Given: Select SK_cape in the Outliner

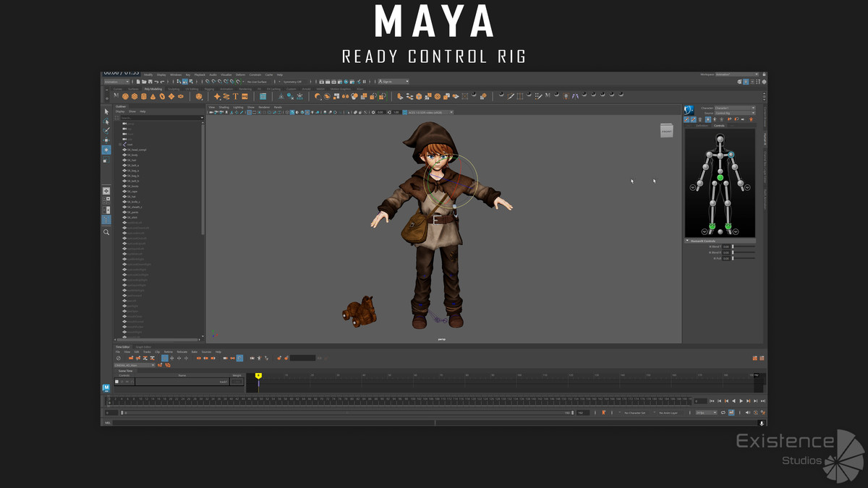Looking at the screenshot, I should click(132, 192).
